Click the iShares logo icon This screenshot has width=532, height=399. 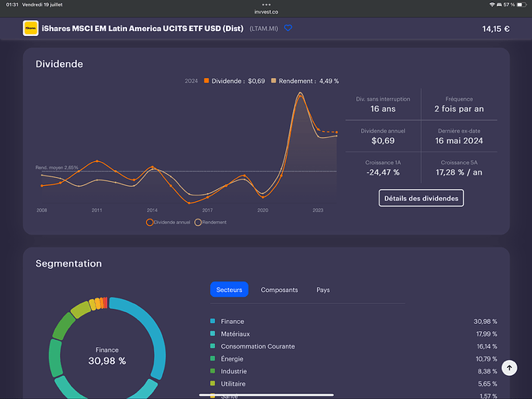click(30, 28)
